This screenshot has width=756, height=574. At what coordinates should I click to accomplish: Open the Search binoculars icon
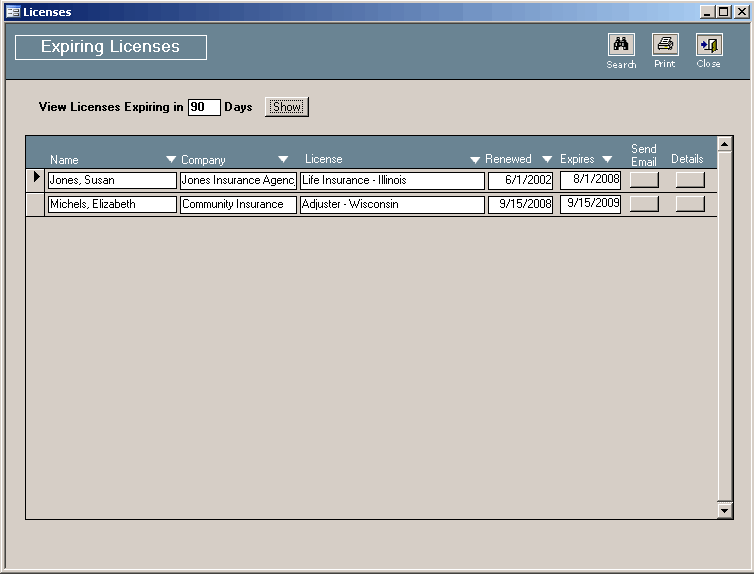[621, 45]
